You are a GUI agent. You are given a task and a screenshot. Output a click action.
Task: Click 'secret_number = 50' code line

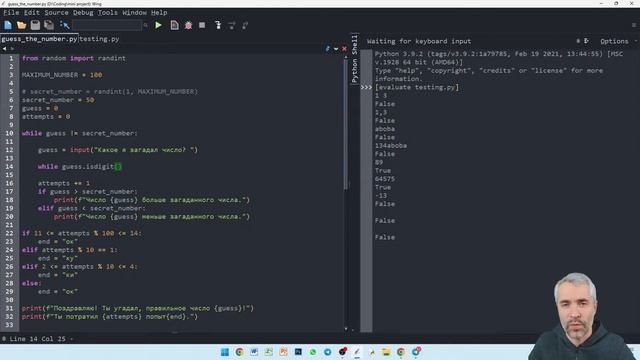(x=58, y=100)
